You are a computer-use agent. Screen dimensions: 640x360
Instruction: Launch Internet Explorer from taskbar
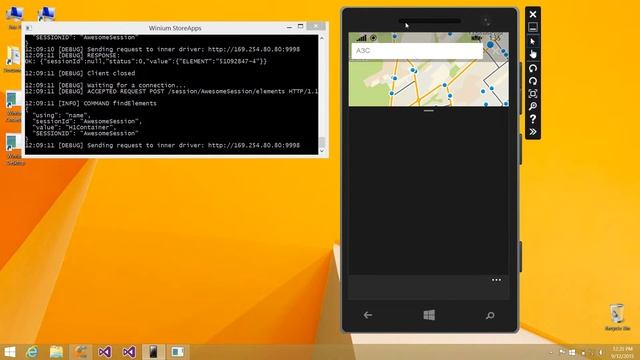[32, 352]
